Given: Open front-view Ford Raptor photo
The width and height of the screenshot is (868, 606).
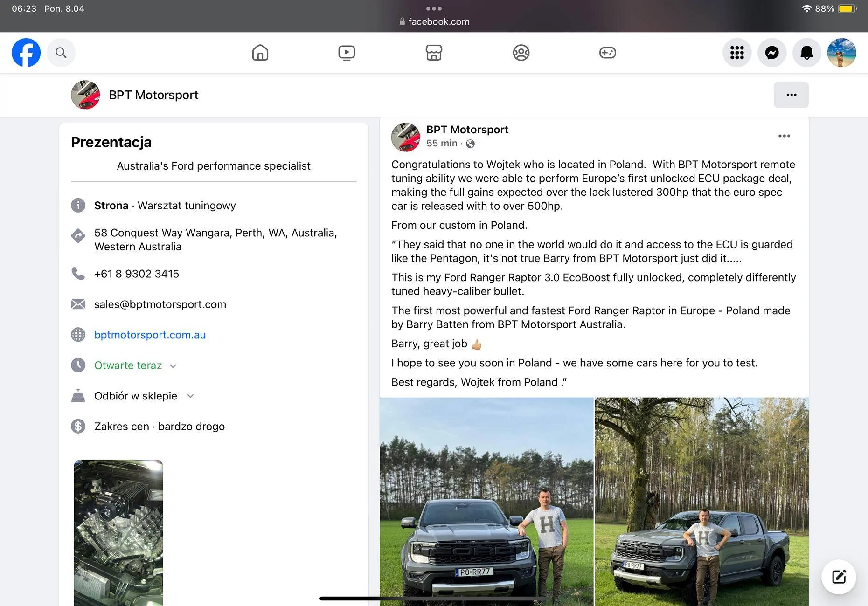Looking at the screenshot, I should [486, 502].
